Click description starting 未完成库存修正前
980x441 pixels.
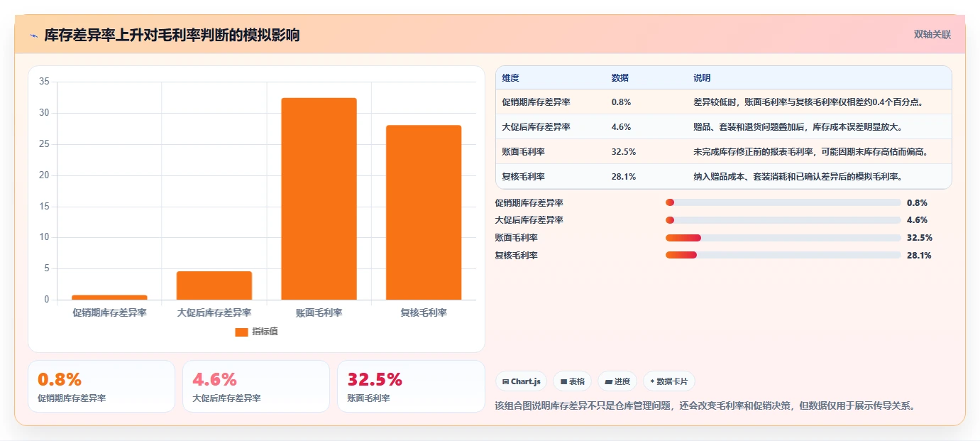[811, 152]
